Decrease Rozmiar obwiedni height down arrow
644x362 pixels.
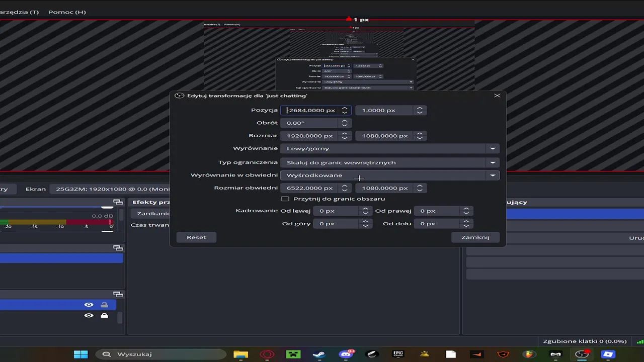click(420, 190)
